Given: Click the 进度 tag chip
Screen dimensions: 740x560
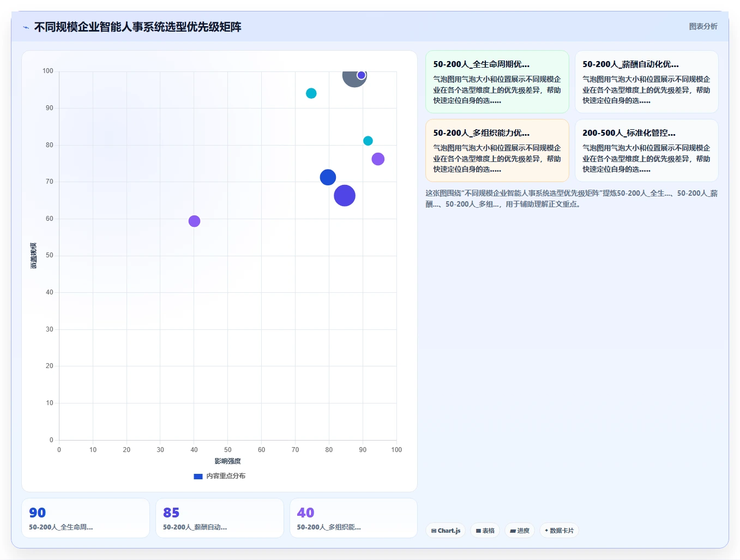Looking at the screenshot, I should tap(520, 531).
